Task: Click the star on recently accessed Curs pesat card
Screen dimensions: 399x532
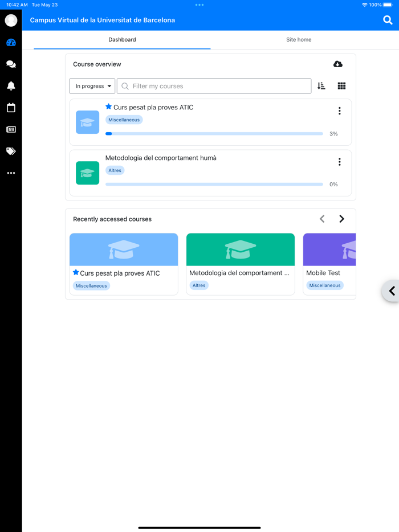Action: [x=76, y=272]
